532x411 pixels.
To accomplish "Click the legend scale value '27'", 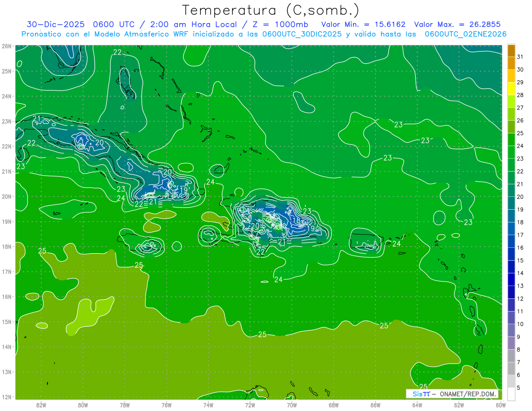I will [x=520, y=108].
